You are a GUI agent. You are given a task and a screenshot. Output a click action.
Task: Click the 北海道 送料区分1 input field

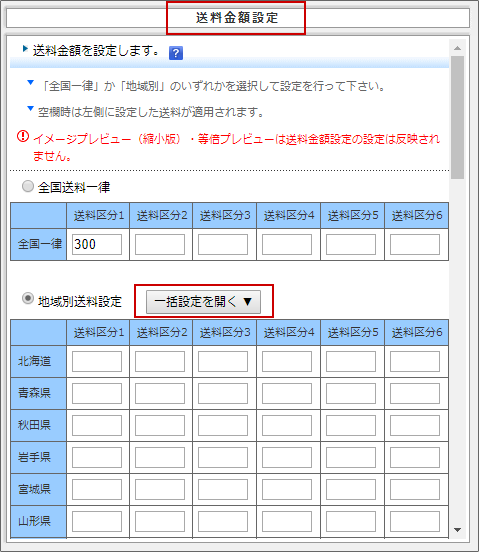[97, 362]
